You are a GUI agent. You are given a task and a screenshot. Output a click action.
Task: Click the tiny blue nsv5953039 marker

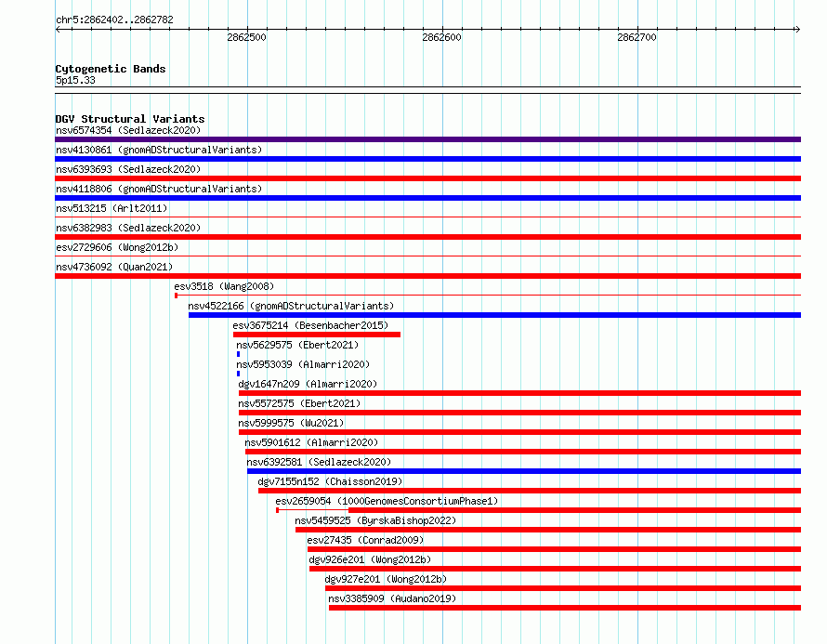click(x=239, y=374)
